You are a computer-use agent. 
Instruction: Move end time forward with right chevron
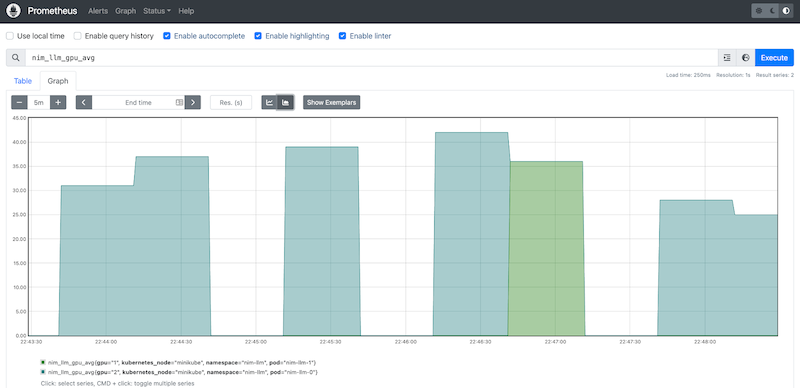click(x=192, y=103)
